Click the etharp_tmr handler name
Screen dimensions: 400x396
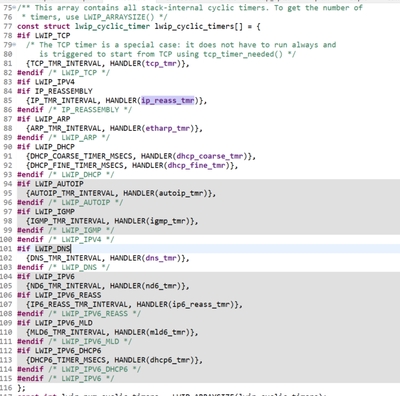click(168, 128)
